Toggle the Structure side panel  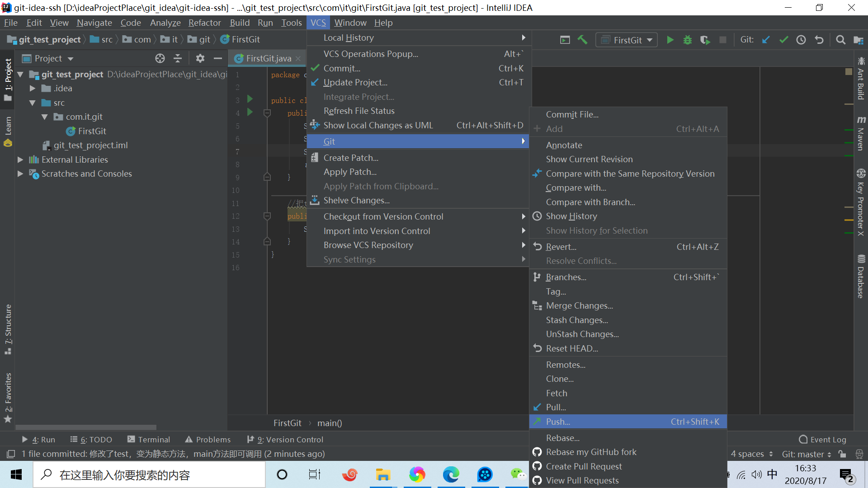tap(8, 329)
